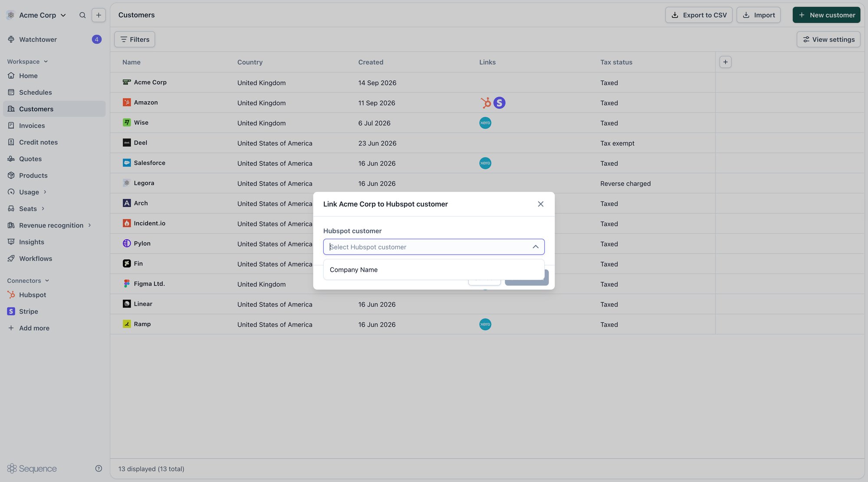This screenshot has height=482, width=868.
Task: Click the Salesforce company logo
Action: (x=127, y=163)
